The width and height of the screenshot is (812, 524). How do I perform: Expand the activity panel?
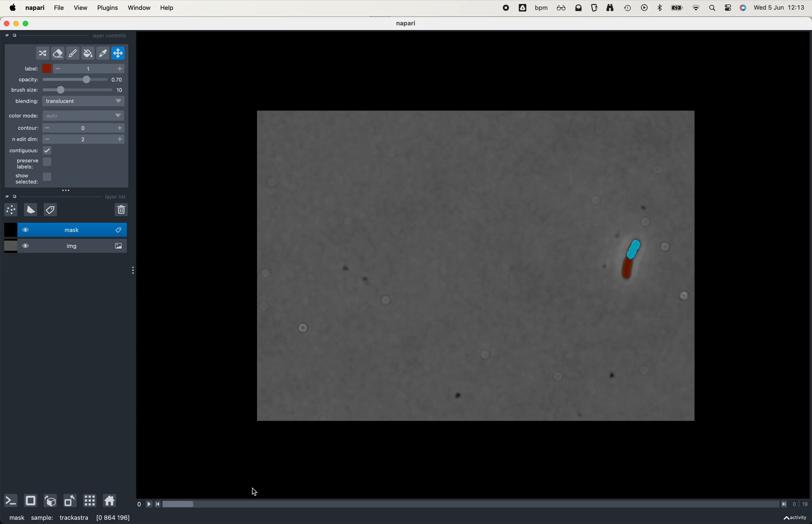[x=795, y=517]
